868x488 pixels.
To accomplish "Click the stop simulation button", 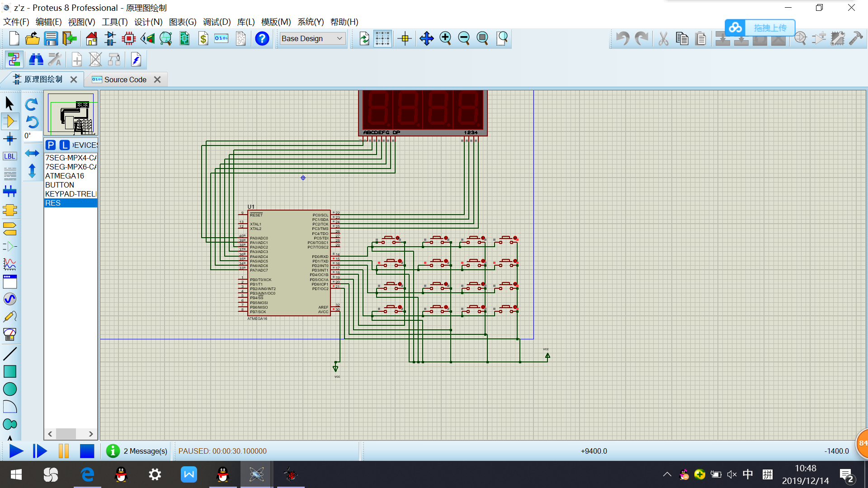I will click(86, 451).
